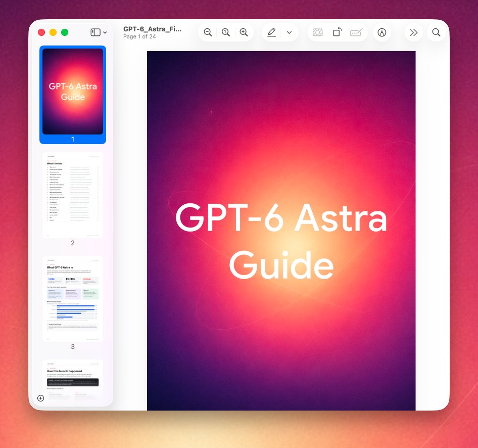478x448 pixels.
Task: Click the 'Page 1 of 24' label
Action: [139, 36]
